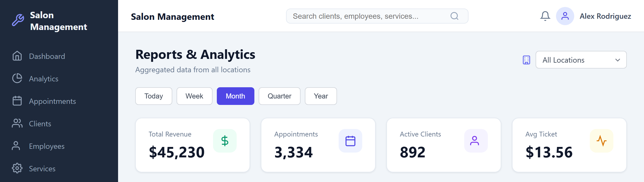Click the building icon beside locations
Image resolution: width=644 pixels, height=182 pixels.
click(526, 60)
